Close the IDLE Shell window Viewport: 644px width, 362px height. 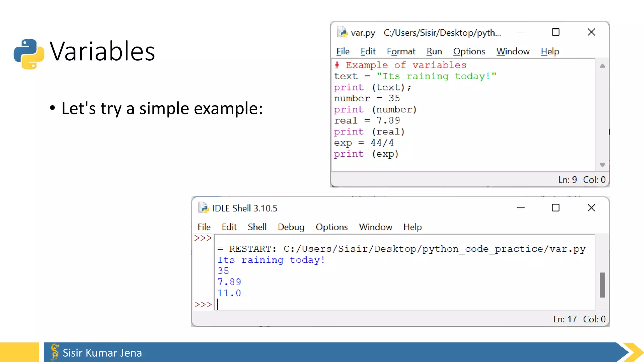591,208
